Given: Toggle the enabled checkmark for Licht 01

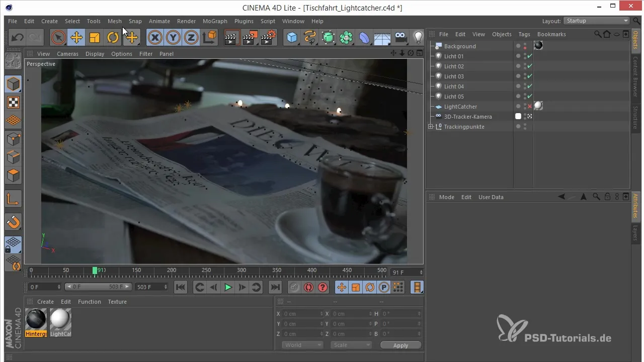Looking at the screenshot, I should [x=530, y=56].
